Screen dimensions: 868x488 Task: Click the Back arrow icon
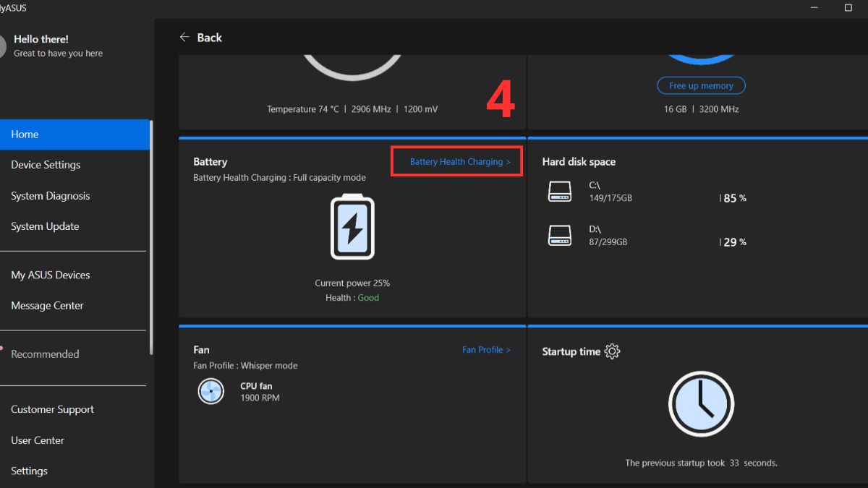pyautogui.click(x=184, y=38)
